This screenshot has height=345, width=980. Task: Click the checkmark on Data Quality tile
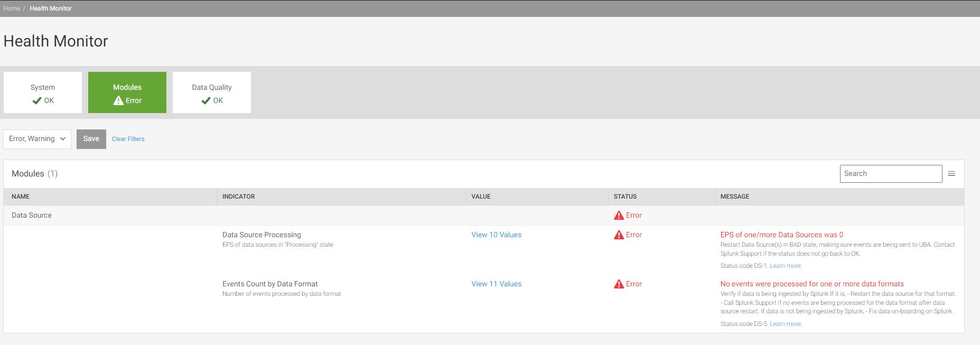point(206,100)
